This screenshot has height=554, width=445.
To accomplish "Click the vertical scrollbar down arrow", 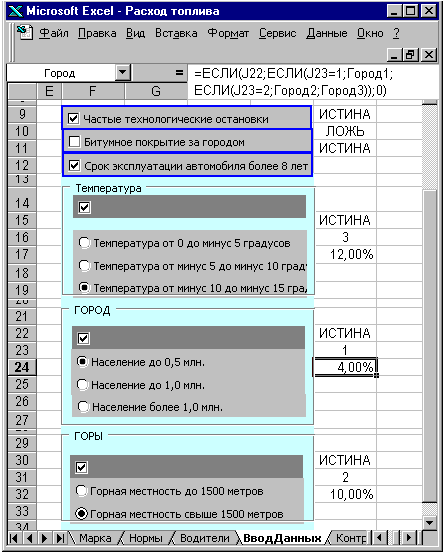I will click(x=429, y=522).
